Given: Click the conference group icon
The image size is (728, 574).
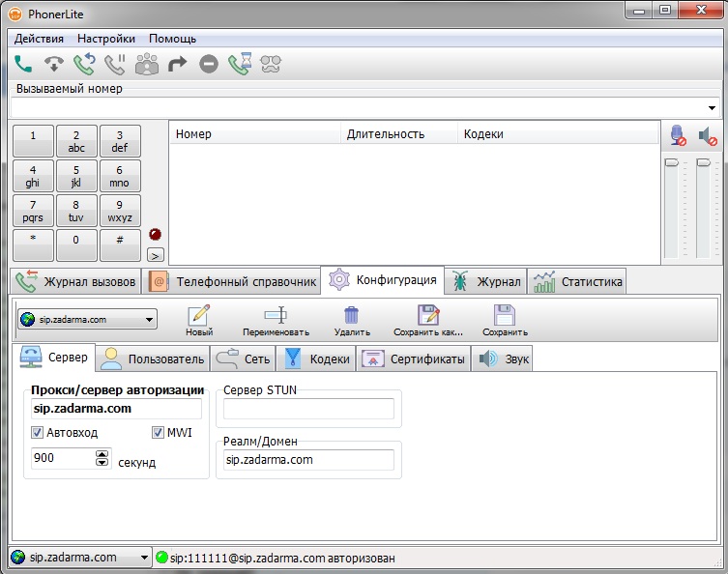Looking at the screenshot, I should pos(147,64).
